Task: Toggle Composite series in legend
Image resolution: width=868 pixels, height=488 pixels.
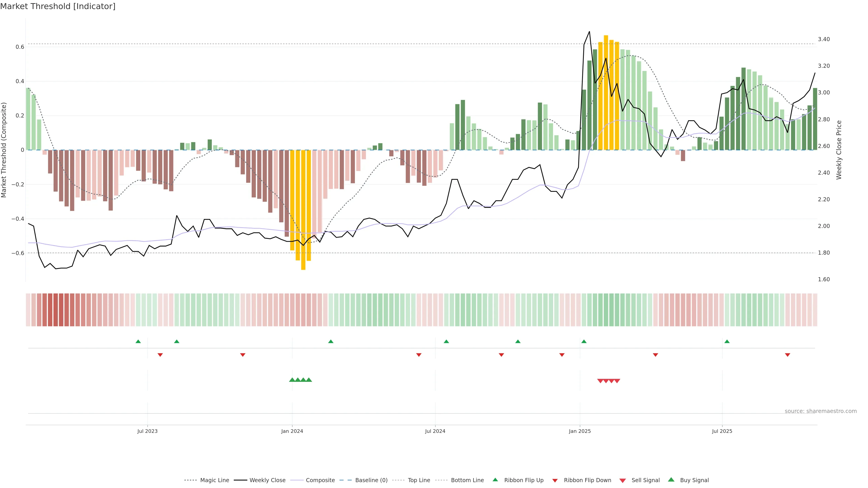Action: (x=320, y=480)
